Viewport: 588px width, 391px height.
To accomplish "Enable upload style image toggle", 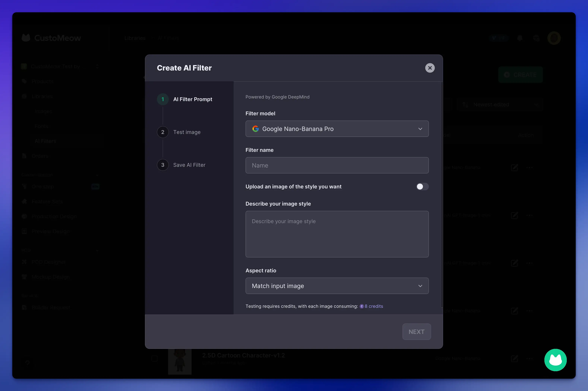I will (422, 187).
